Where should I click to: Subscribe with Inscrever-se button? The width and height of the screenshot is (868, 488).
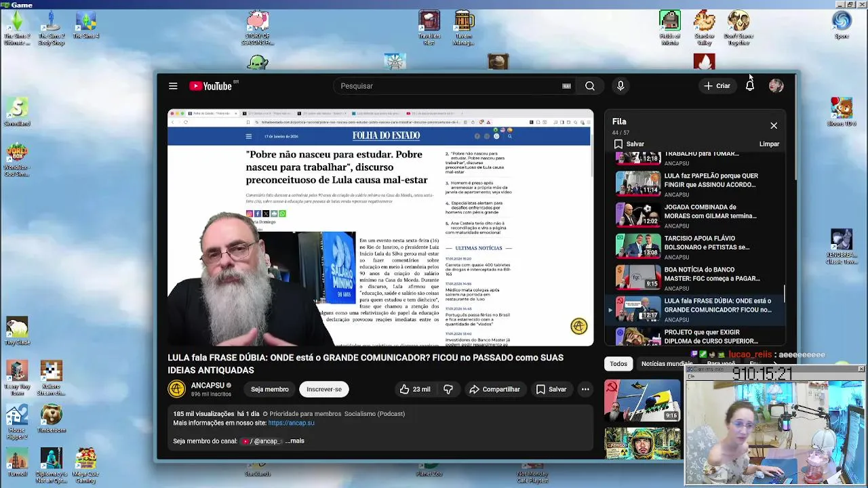coord(324,389)
